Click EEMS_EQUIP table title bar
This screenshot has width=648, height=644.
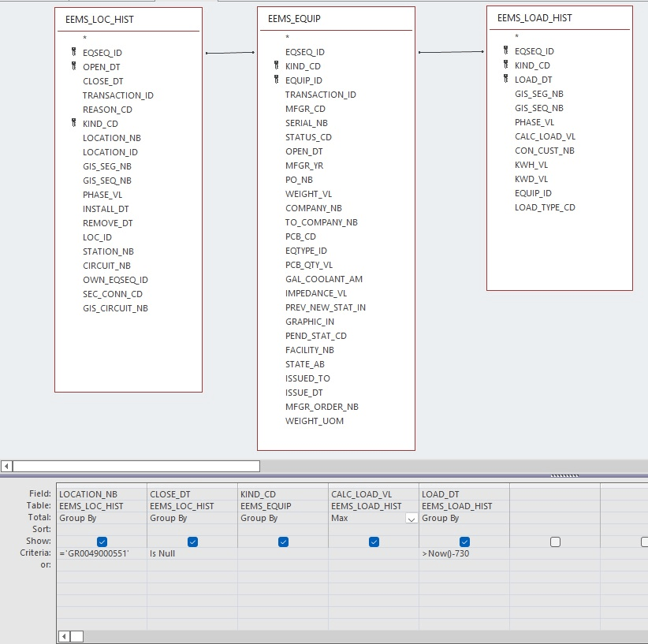pyautogui.click(x=336, y=19)
